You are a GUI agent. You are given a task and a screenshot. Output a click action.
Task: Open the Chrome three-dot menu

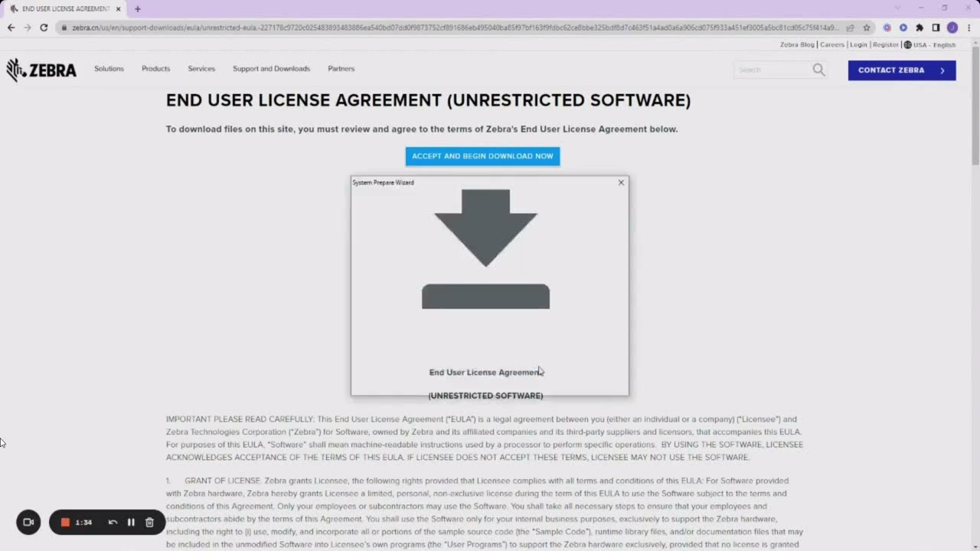969,28
